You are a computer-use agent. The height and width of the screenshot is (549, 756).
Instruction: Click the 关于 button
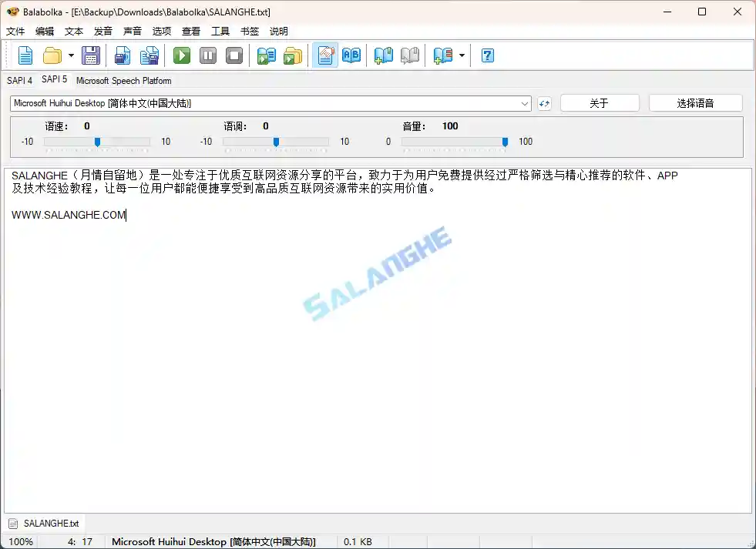click(x=599, y=103)
